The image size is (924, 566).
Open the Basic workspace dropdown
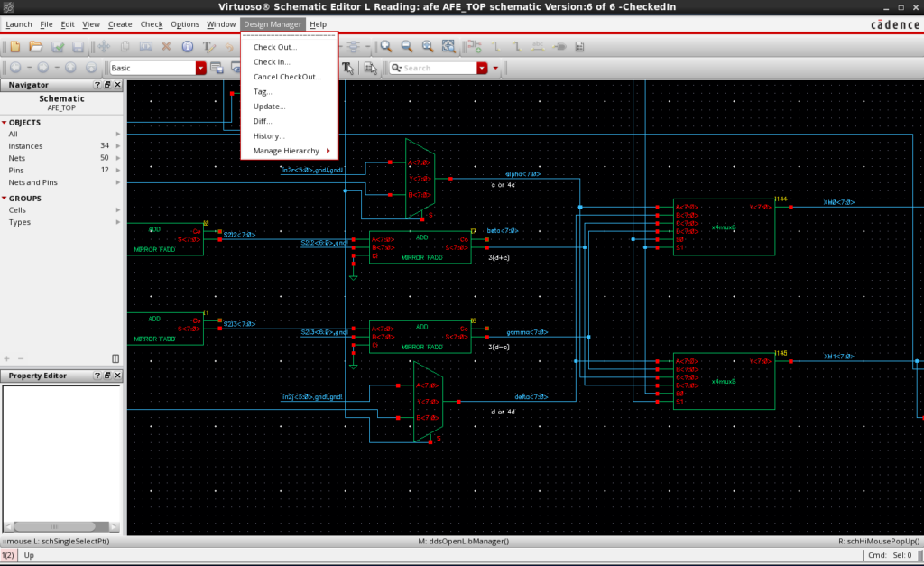(x=201, y=68)
